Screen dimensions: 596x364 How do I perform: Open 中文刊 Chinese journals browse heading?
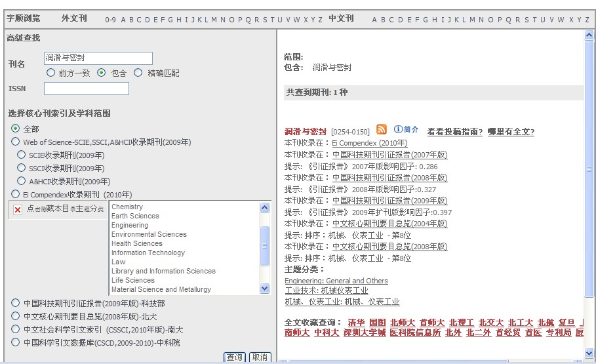point(341,18)
